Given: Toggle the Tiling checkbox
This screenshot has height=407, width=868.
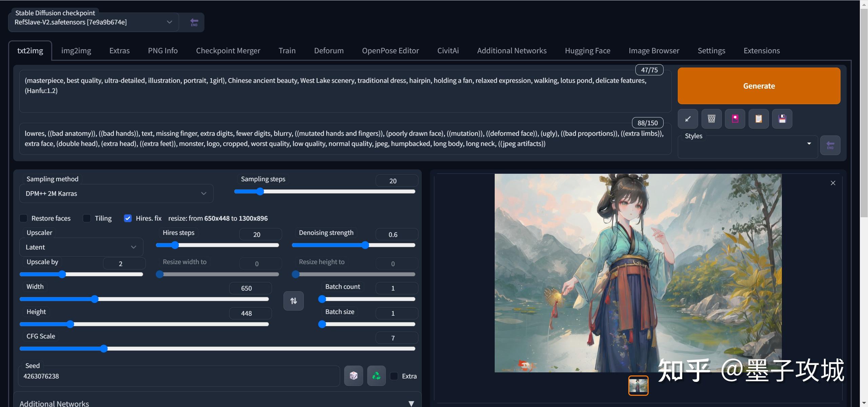Looking at the screenshot, I should pos(87,218).
